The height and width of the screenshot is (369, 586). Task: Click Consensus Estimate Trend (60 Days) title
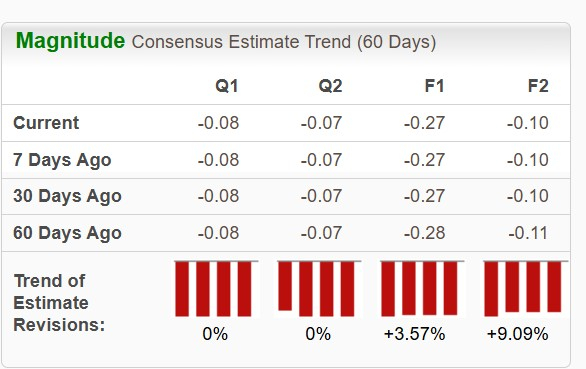tap(284, 42)
